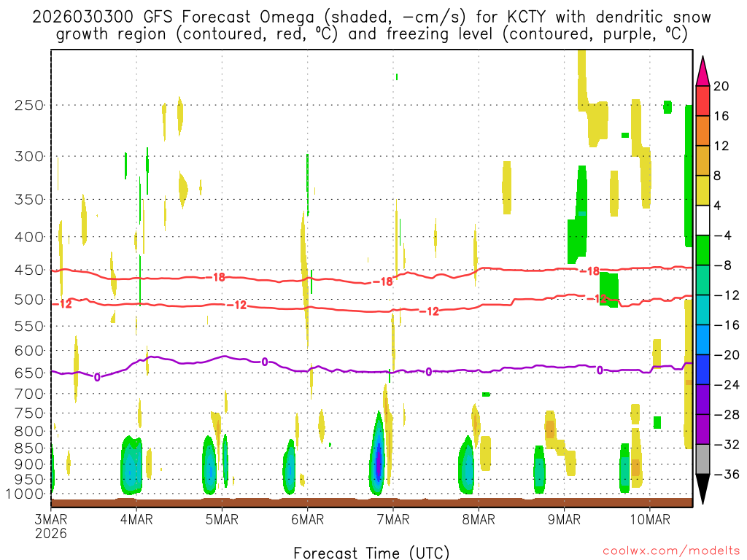Select the 8MAR date label
Image resolution: width=747 pixels, height=560 pixels.
click(x=479, y=519)
